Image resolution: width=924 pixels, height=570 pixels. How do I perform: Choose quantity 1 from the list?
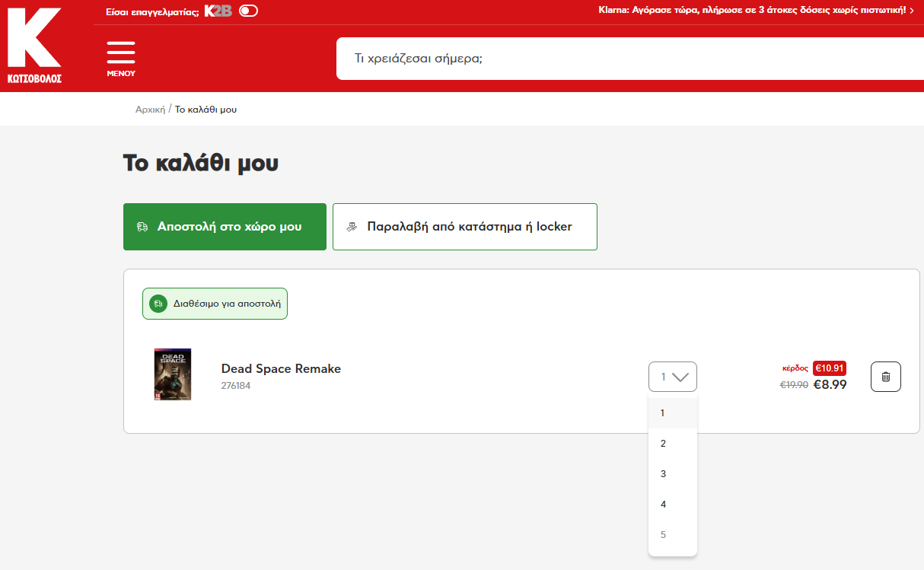[x=673, y=413]
